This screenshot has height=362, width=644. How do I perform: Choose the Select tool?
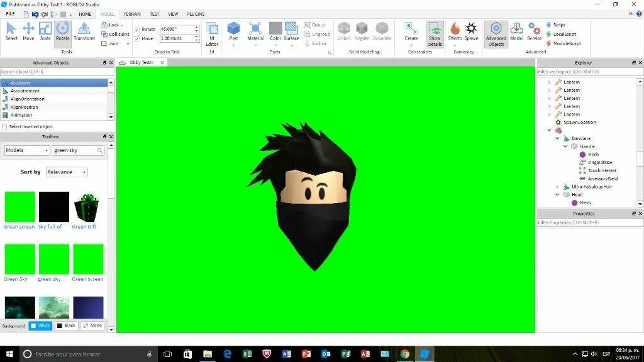point(11,31)
